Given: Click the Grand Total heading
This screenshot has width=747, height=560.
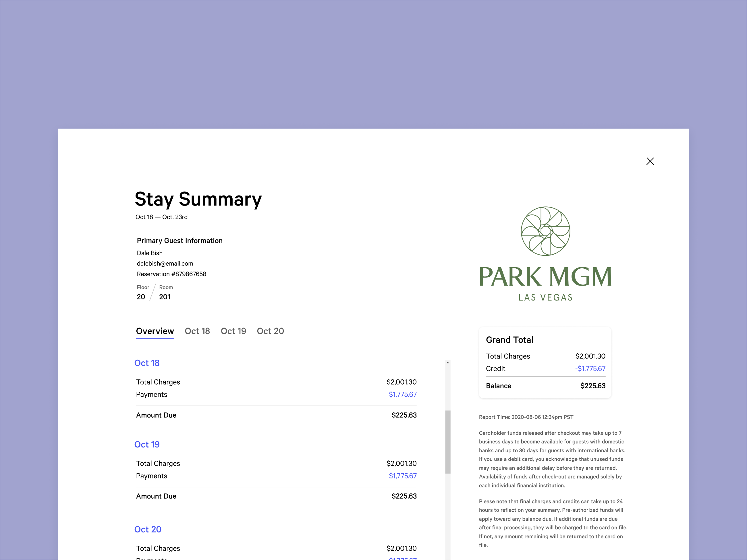Looking at the screenshot, I should pos(509,340).
